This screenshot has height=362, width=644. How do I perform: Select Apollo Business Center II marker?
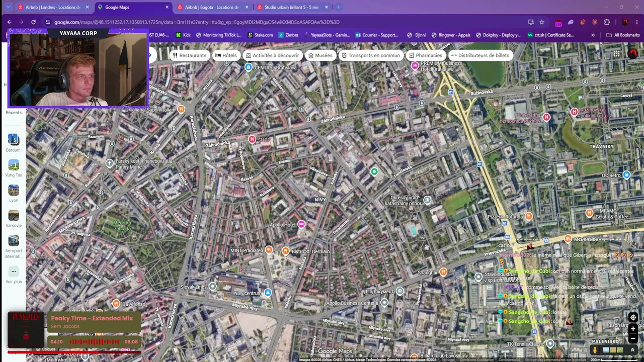pyautogui.click(x=384, y=303)
